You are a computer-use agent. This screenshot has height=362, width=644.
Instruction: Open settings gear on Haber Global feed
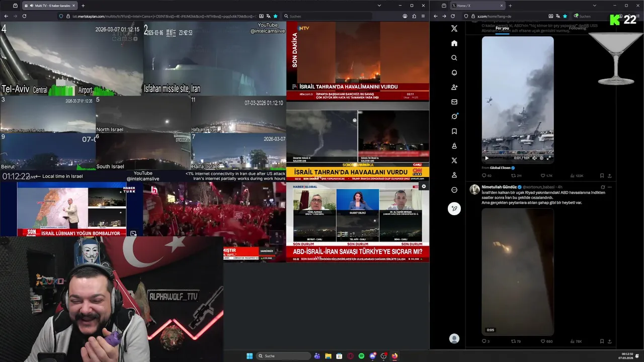click(424, 186)
